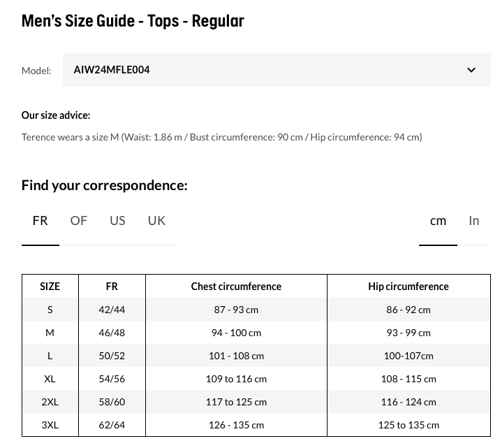Show measurements in cm
The width and height of the screenshot is (500, 448).
tap(438, 221)
